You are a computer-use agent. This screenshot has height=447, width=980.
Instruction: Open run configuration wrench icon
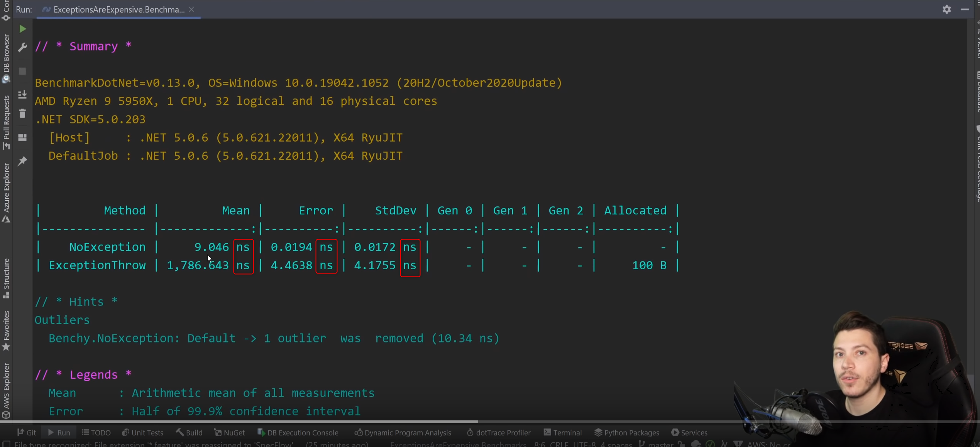22,47
